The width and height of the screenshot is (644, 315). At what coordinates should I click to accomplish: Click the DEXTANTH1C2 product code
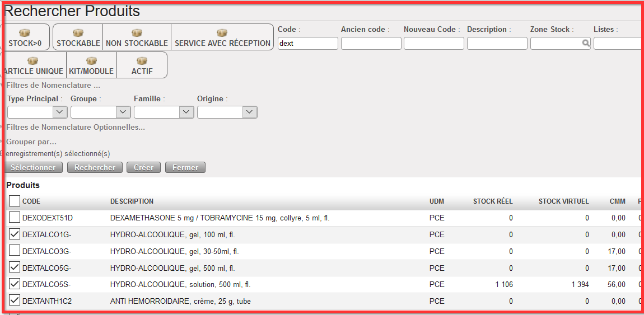(47, 301)
